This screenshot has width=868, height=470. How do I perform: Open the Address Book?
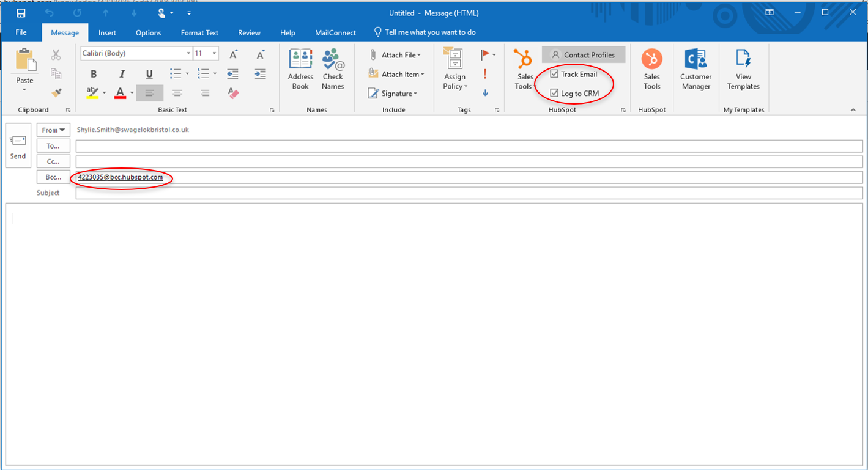[x=300, y=69]
